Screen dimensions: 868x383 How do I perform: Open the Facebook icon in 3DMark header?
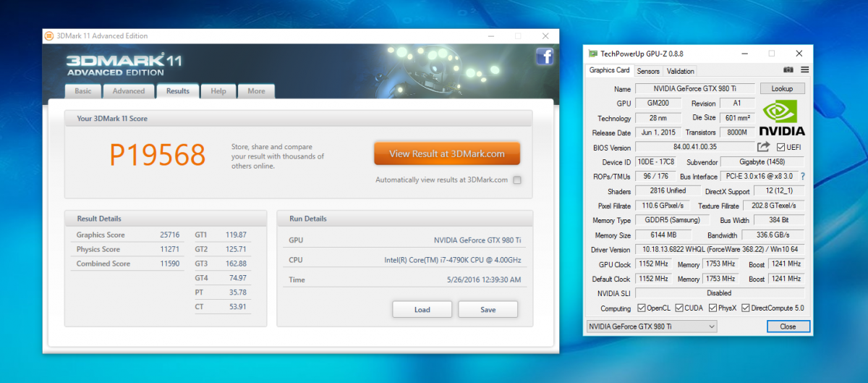tap(545, 57)
